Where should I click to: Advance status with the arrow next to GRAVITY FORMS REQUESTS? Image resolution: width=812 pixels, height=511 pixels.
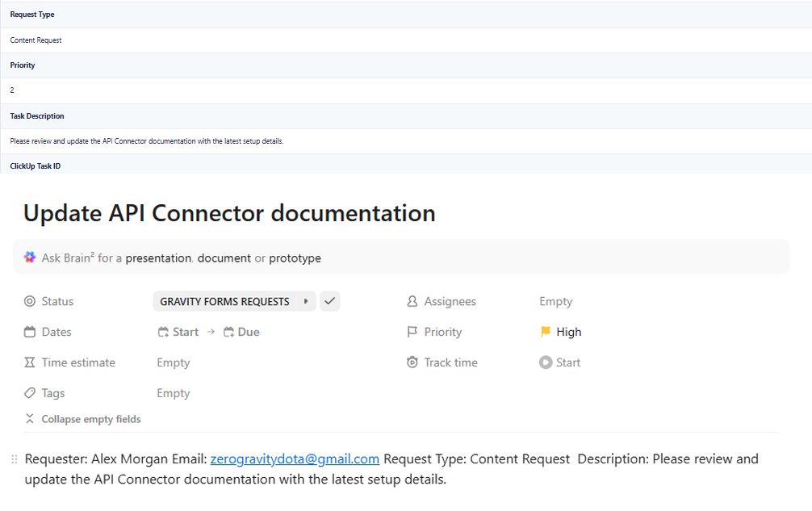306,301
